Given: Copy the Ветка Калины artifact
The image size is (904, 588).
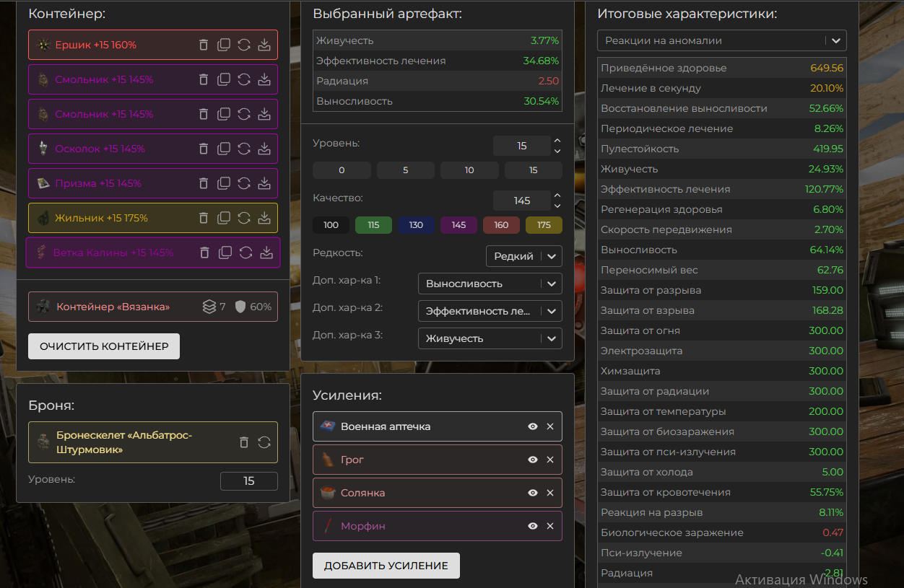Looking at the screenshot, I should pyautogui.click(x=225, y=253).
